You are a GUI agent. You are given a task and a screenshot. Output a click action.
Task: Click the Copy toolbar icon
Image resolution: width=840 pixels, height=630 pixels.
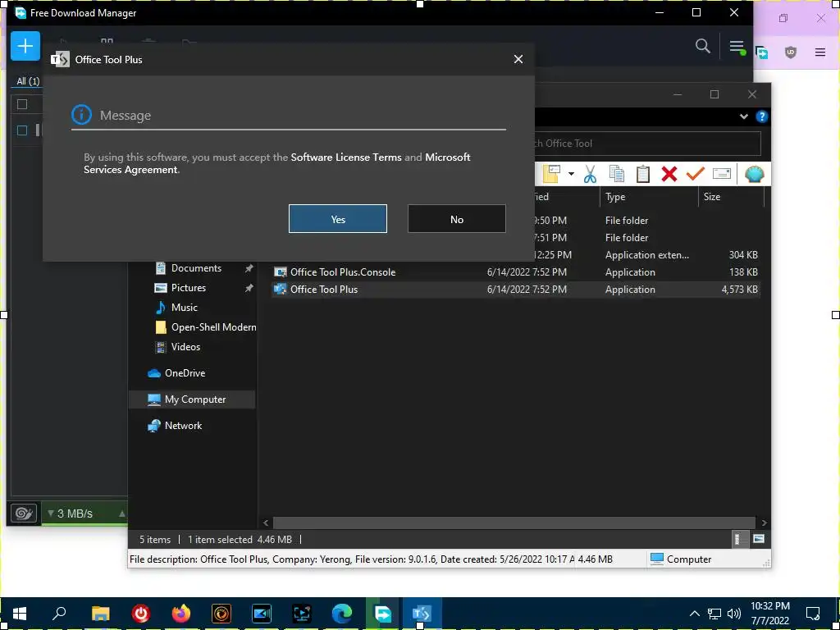[x=617, y=174]
